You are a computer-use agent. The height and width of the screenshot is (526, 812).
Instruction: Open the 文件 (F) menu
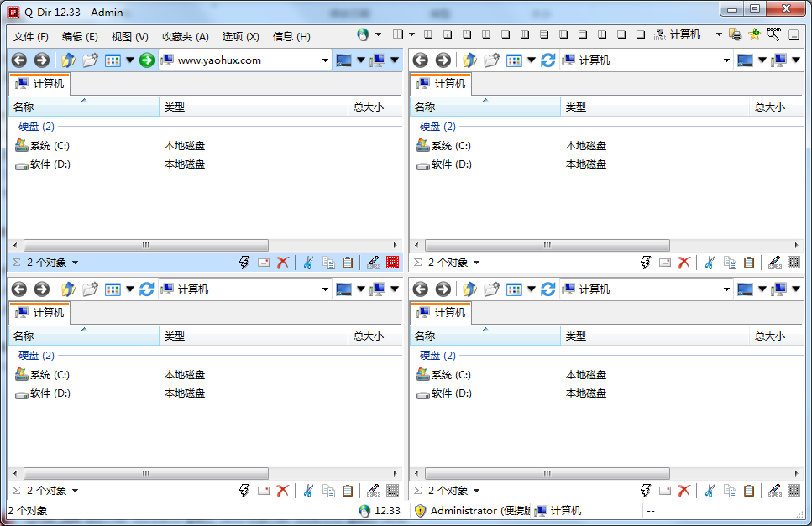(31, 37)
